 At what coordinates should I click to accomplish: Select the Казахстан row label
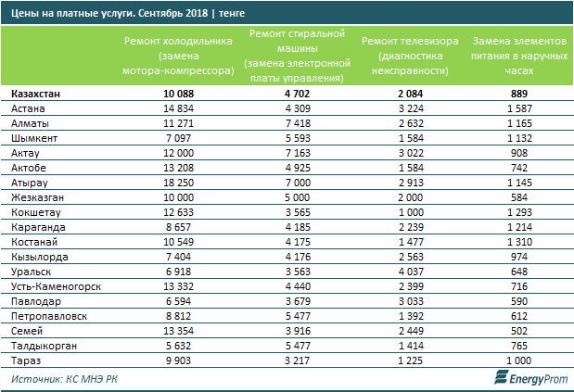point(35,94)
